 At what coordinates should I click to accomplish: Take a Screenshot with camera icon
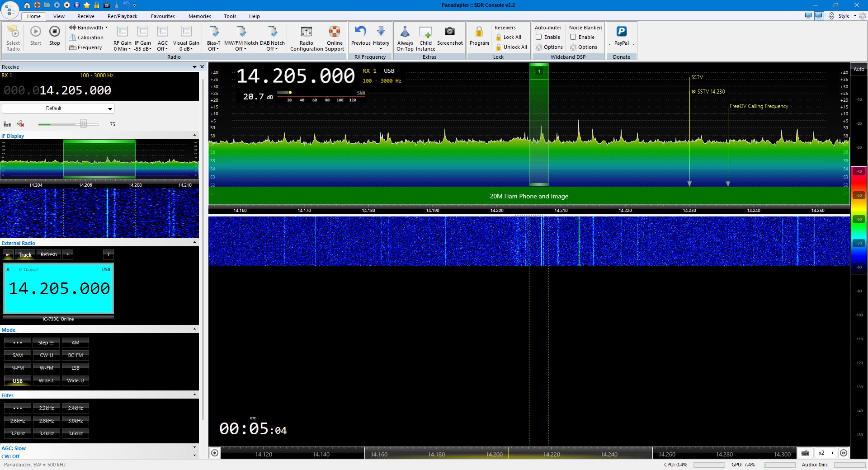click(449, 32)
